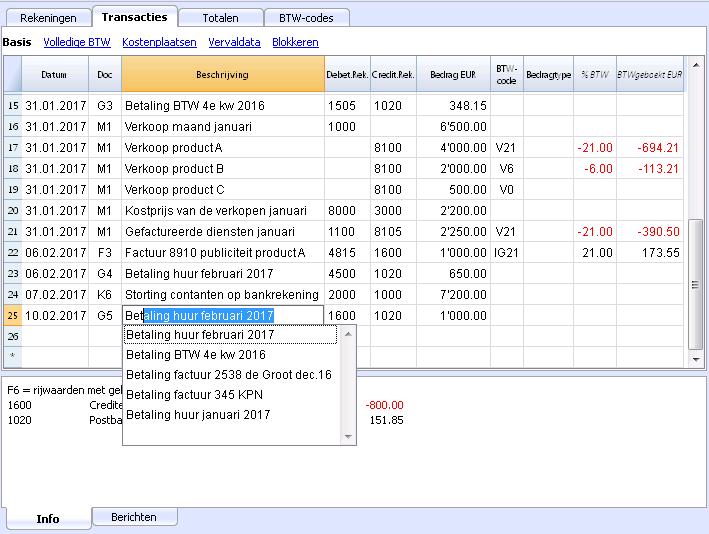Click BTW code cell 'IG21'

(507, 253)
